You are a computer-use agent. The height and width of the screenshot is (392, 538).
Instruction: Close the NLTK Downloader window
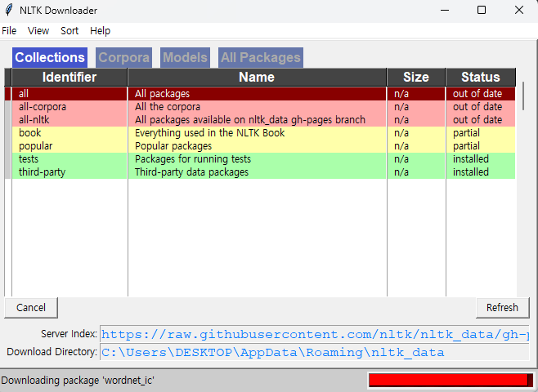519,10
